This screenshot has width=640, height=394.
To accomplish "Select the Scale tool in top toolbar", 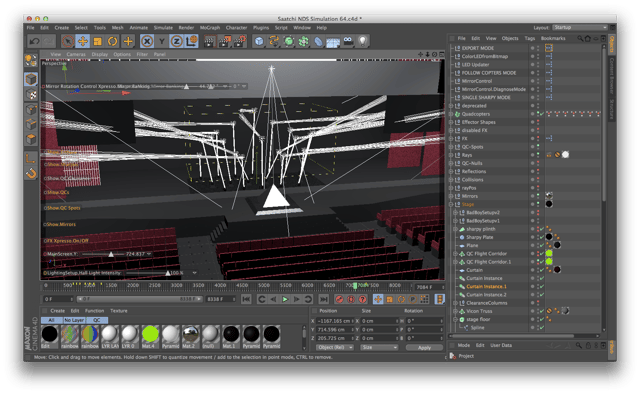I will 98,41.
